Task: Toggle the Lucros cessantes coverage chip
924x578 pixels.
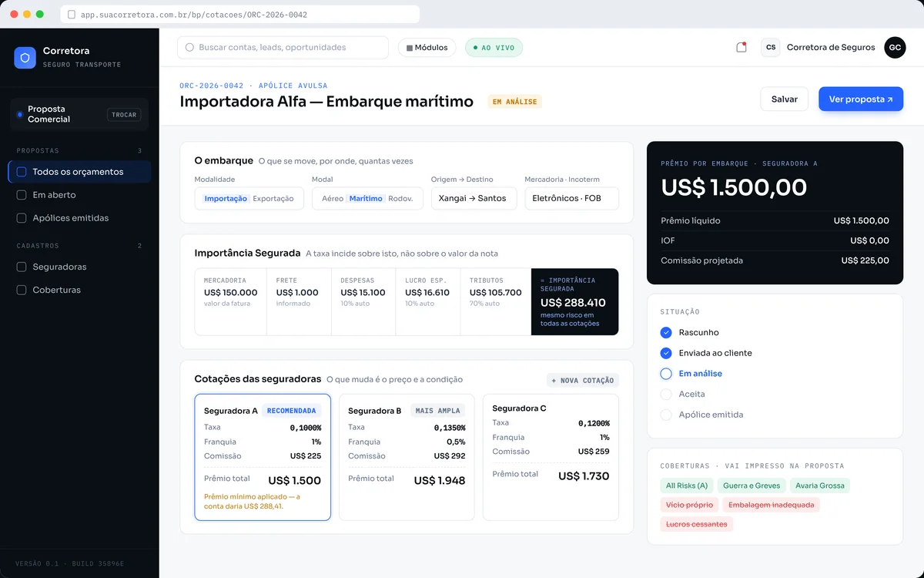Action: coord(697,524)
